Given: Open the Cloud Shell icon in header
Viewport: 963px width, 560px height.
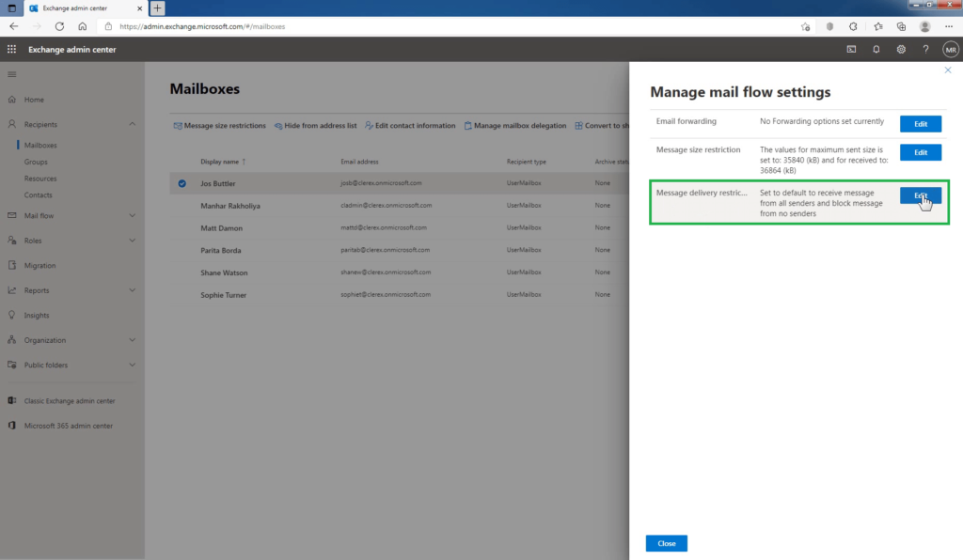Looking at the screenshot, I should click(851, 49).
